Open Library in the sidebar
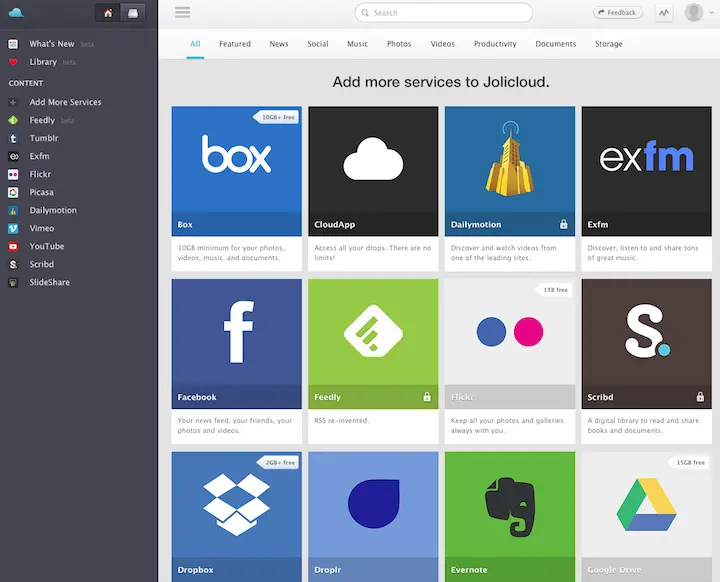Viewport: 720px width, 582px height. 43,62
